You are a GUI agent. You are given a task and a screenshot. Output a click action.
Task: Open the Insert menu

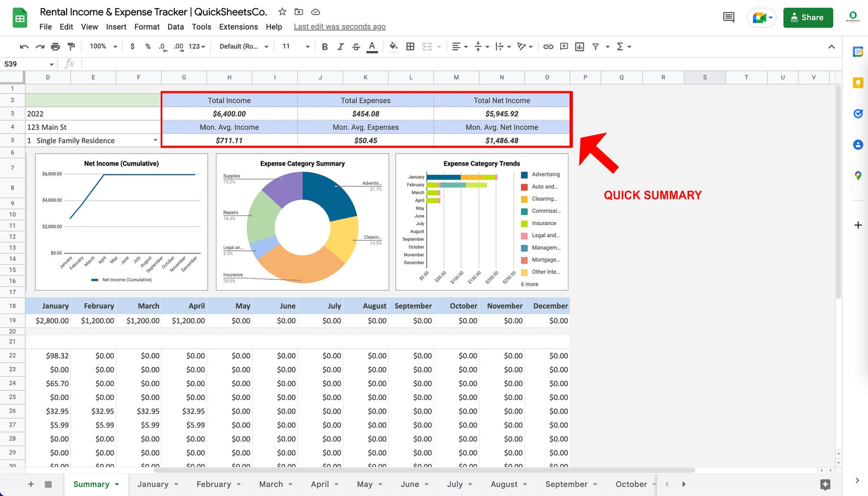[x=116, y=27]
